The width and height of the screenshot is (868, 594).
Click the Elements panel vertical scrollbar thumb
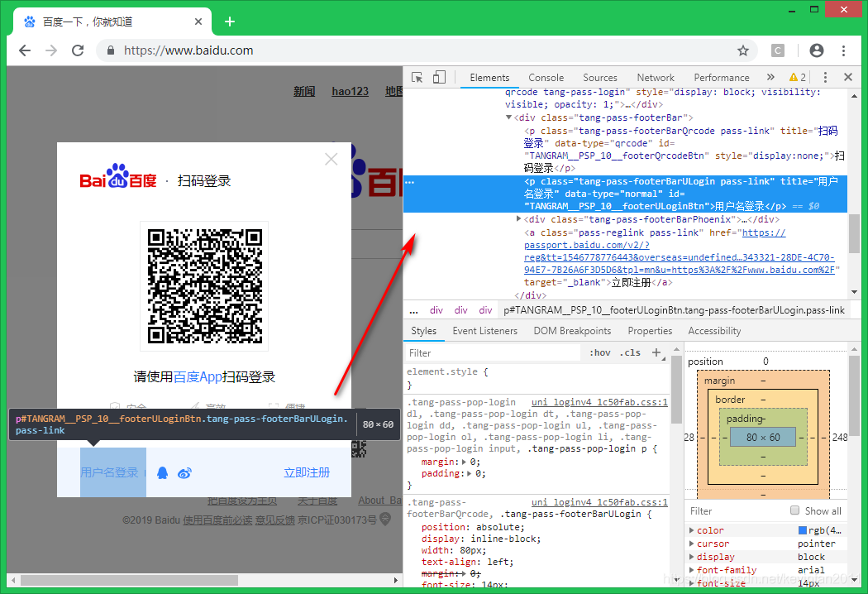(x=854, y=232)
